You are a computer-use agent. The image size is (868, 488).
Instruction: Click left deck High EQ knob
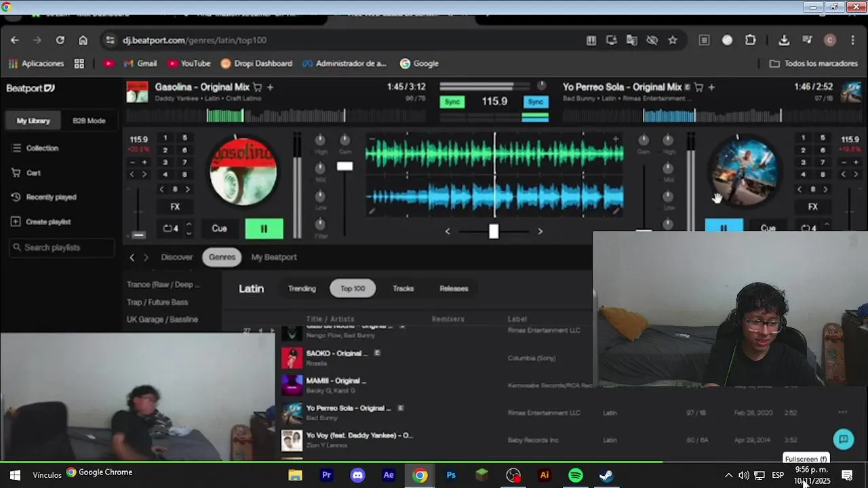click(320, 140)
